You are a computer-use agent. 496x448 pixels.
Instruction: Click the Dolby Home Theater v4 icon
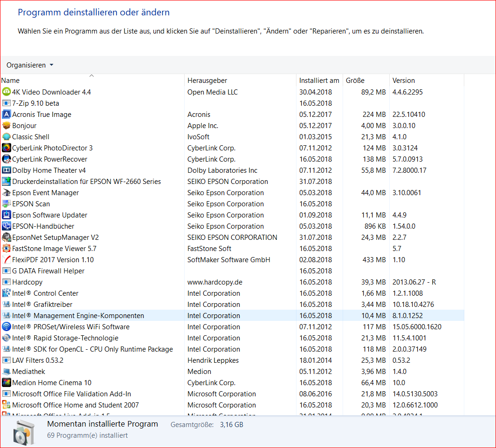point(7,170)
